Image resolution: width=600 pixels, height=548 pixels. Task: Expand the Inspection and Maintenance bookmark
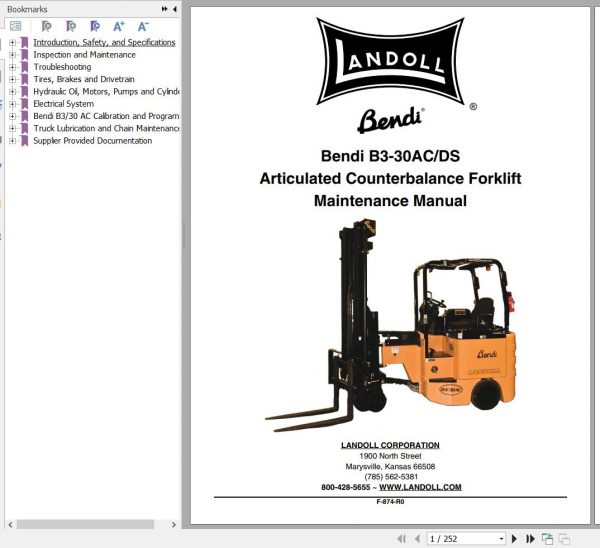pyautogui.click(x=13, y=55)
